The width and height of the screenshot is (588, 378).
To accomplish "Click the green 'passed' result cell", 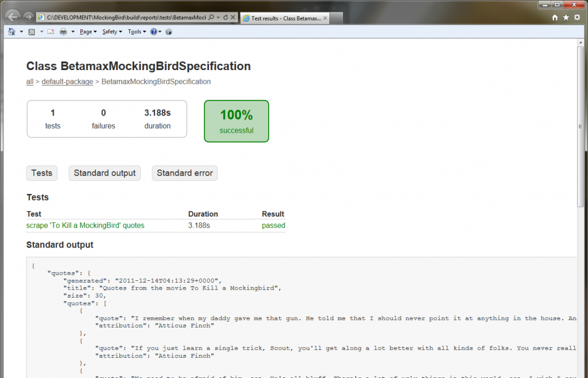I will [x=273, y=225].
